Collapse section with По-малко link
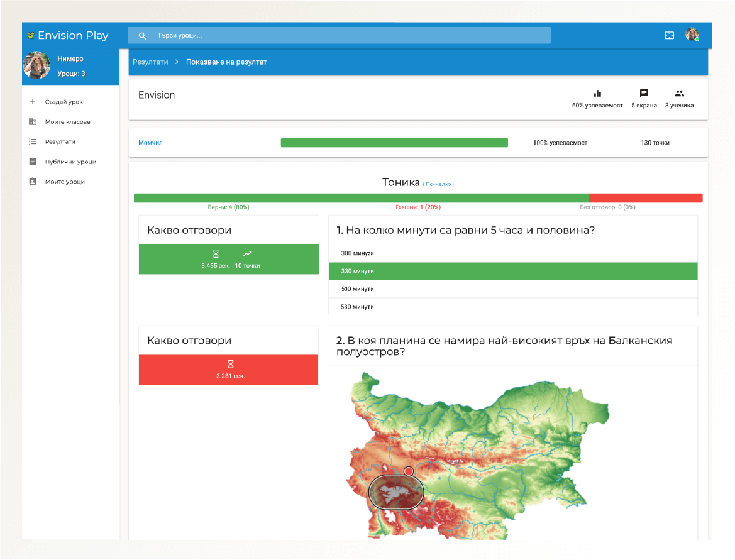This screenshot has height=560, width=735. point(439,184)
